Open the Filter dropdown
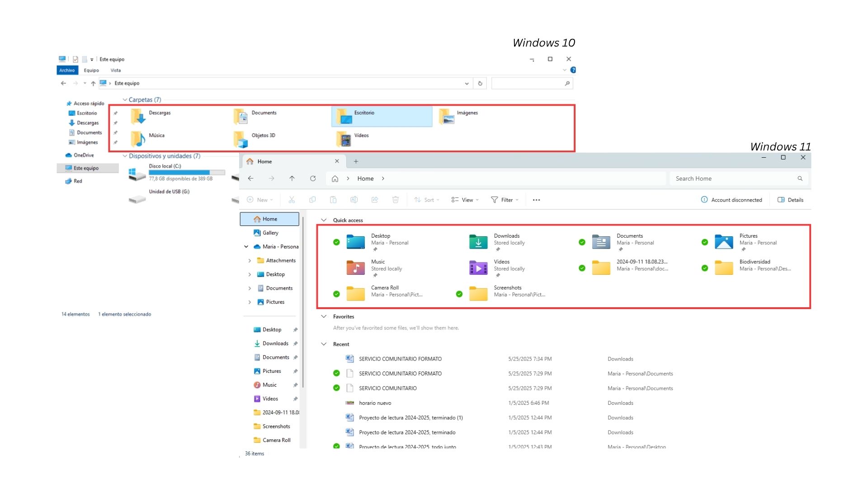Image resolution: width=868 pixels, height=488 pixels. [x=505, y=200]
